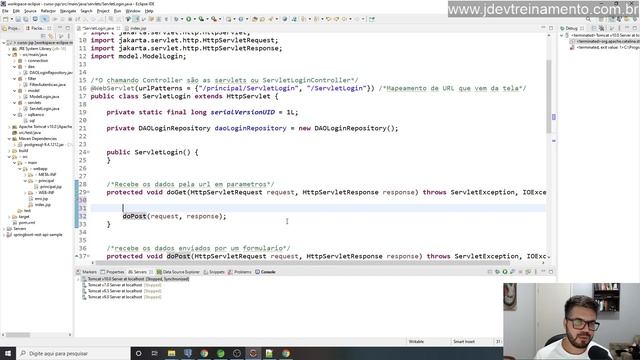Open Debug toolbar icon dropdown arrow
Viewport: 640px width, 360px height.
coord(182,19)
